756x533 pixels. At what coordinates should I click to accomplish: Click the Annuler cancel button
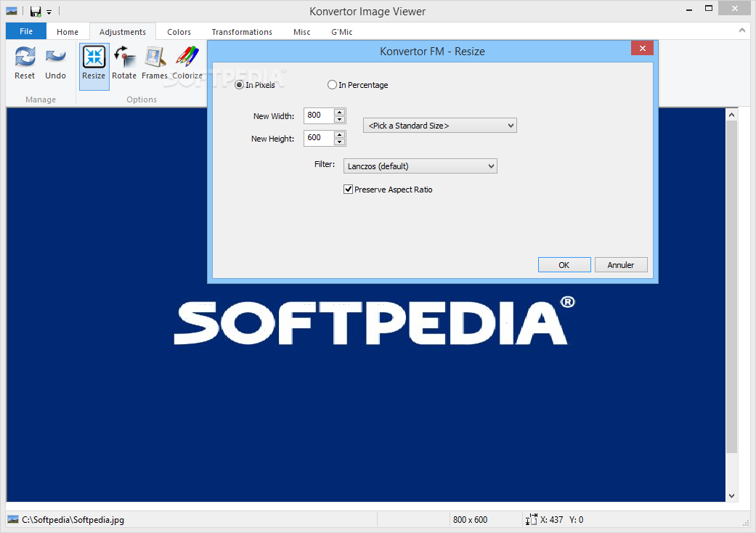tap(621, 264)
